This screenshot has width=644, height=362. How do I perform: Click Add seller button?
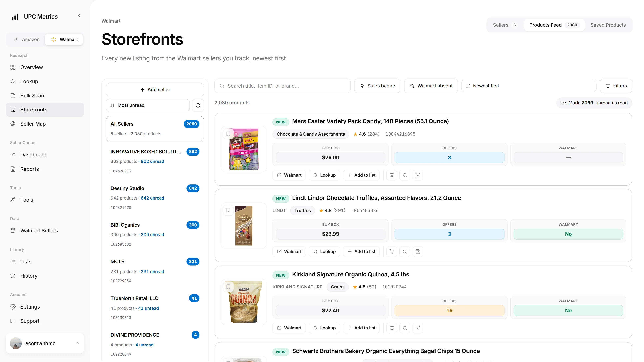(155, 90)
